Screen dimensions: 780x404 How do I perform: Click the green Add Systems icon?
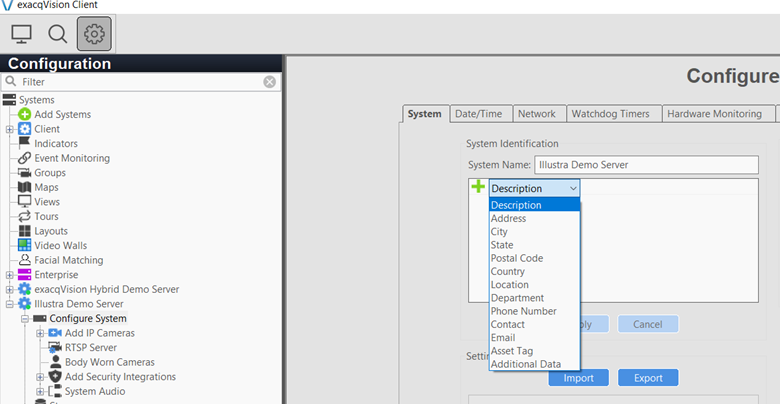(x=25, y=115)
